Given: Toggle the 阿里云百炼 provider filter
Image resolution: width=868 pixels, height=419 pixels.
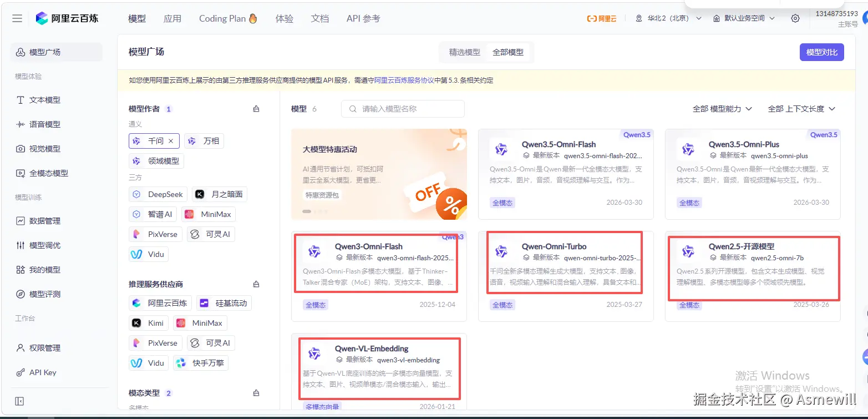Looking at the screenshot, I should (x=160, y=303).
